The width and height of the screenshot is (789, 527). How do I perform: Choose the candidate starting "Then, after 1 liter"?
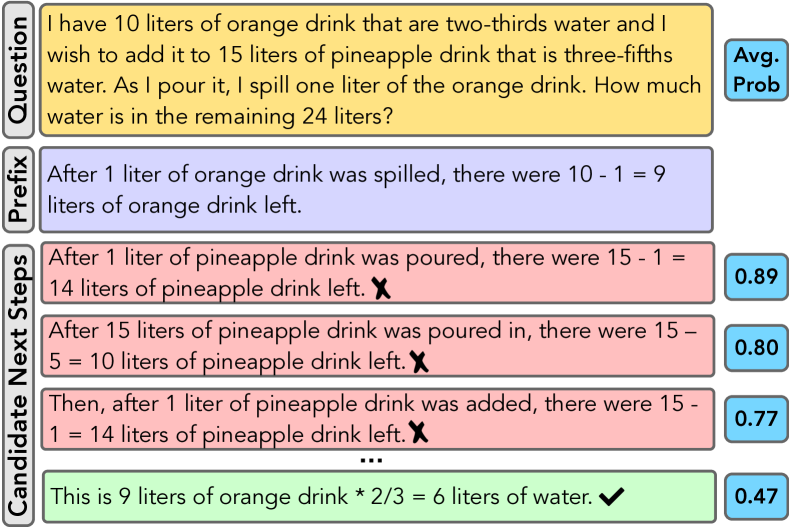click(378, 418)
